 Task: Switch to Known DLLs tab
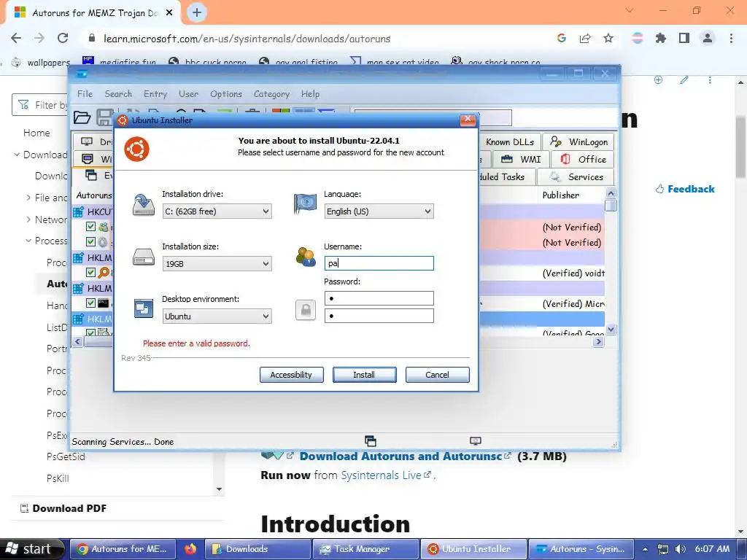tap(509, 142)
